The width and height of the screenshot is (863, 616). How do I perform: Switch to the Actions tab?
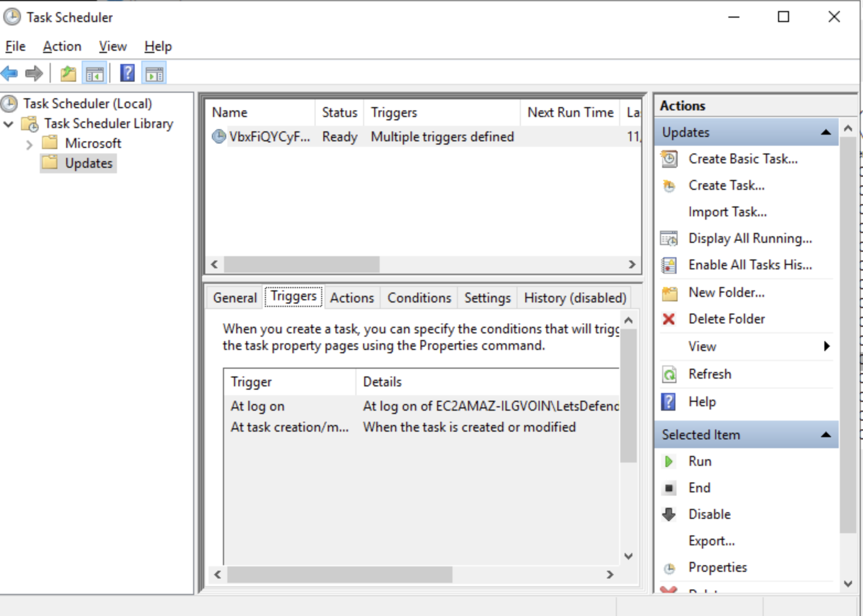point(352,298)
